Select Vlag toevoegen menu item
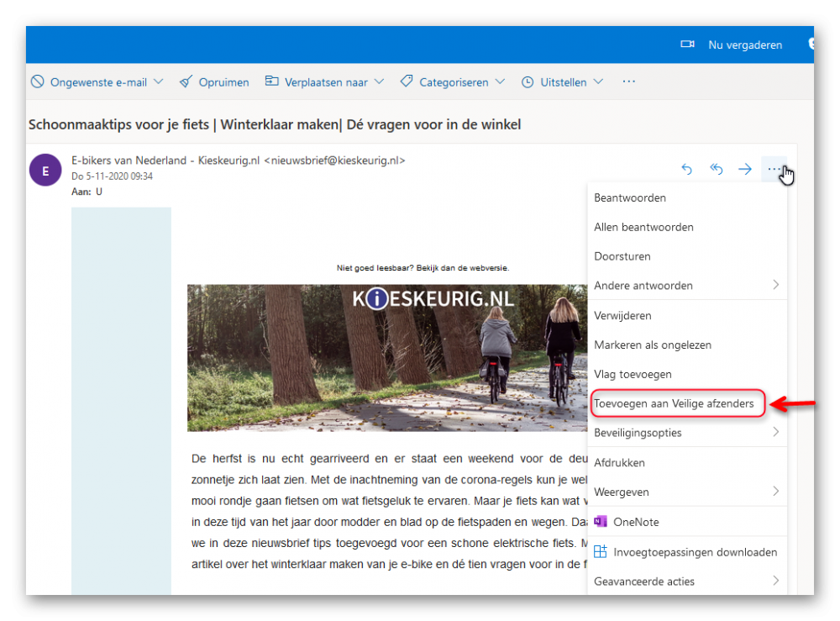Viewport: 840px width, 621px height. (633, 374)
